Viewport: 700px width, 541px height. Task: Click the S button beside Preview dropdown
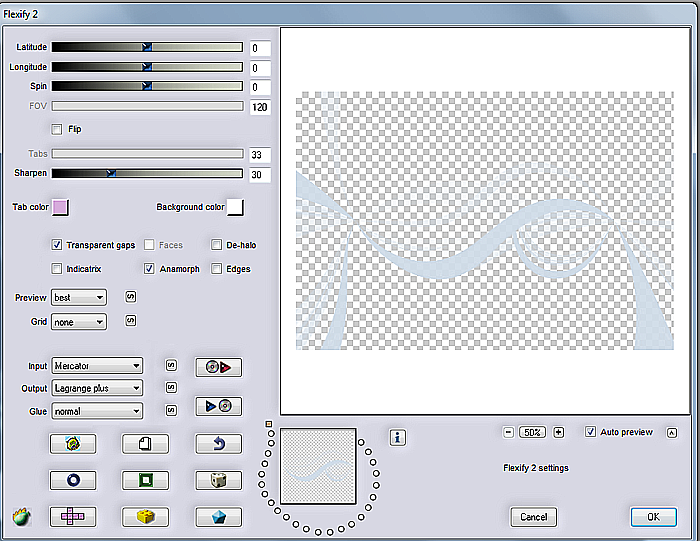[x=130, y=297]
